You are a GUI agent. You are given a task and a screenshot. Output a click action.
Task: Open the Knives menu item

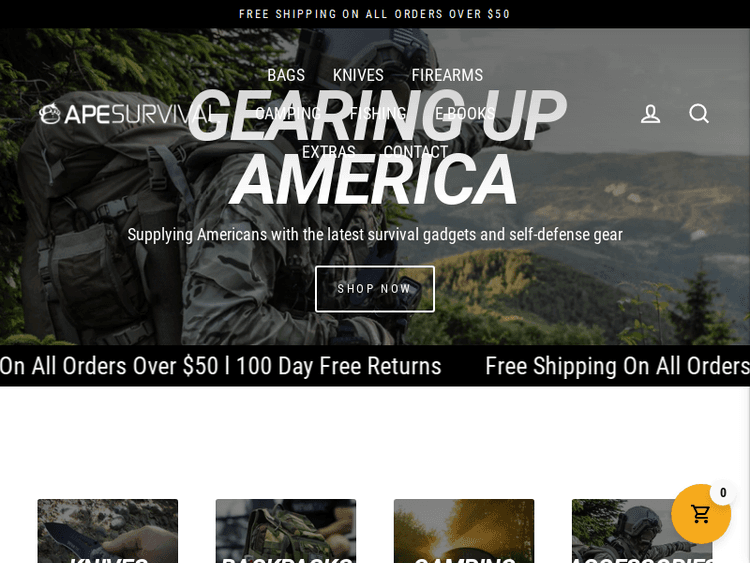(x=358, y=75)
